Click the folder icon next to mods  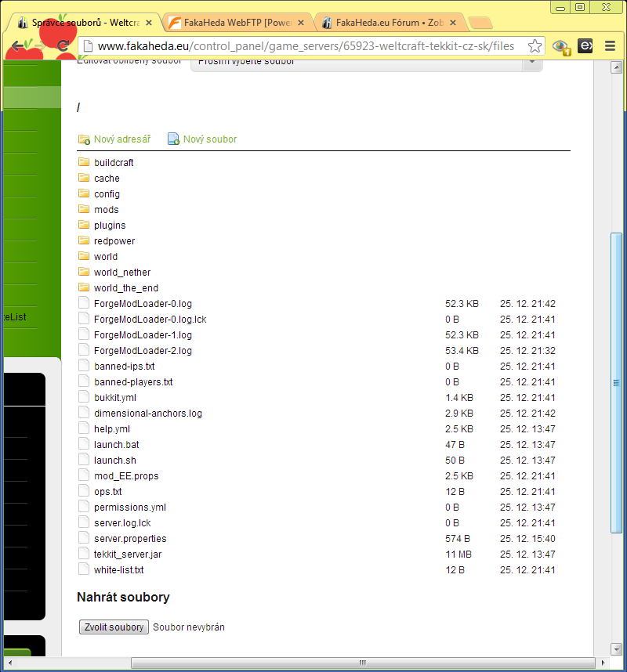coord(84,209)
